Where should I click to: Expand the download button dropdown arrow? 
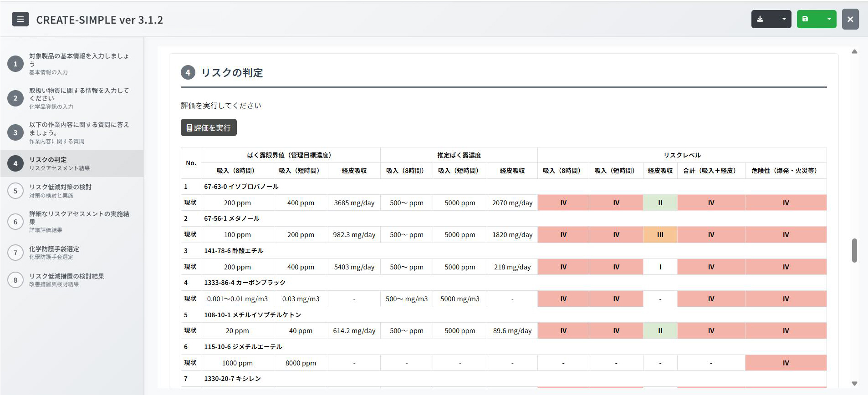point(784,19)
